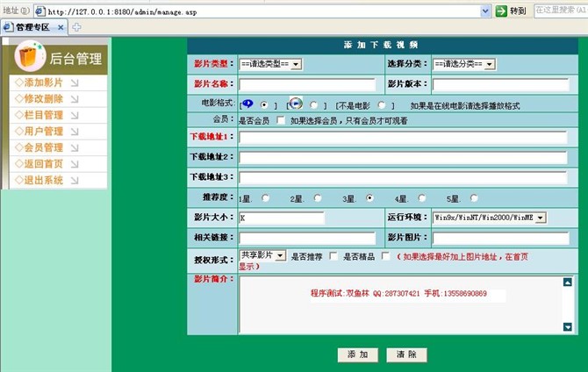Click the 下载地址3 input field
The height and width of the screenshot is (372, 588).
pos(403,178)
